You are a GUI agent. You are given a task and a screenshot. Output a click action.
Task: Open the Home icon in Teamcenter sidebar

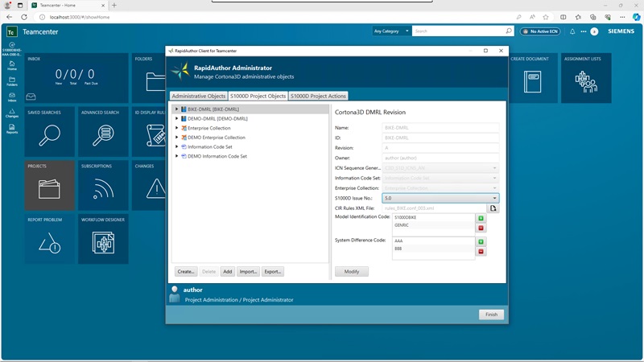pos(12,65)
